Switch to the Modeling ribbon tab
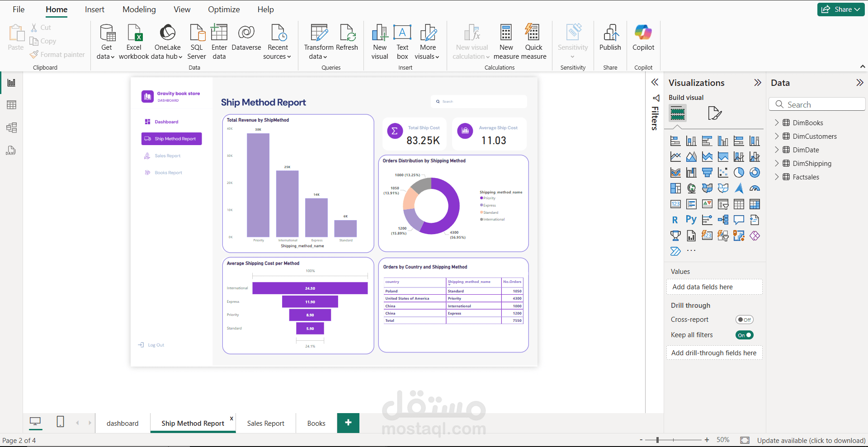Screen dimensions: 868x447 (139, 9)
